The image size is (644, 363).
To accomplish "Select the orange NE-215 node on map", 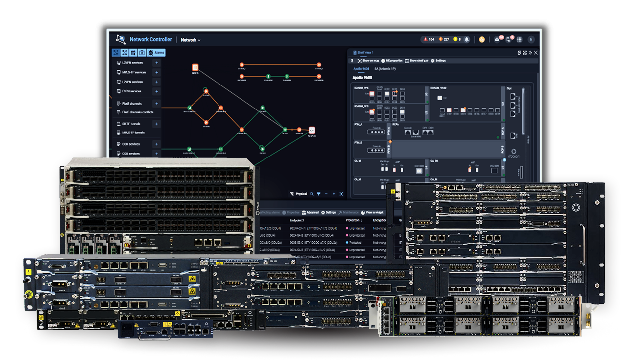I will [x=195, y=67].
